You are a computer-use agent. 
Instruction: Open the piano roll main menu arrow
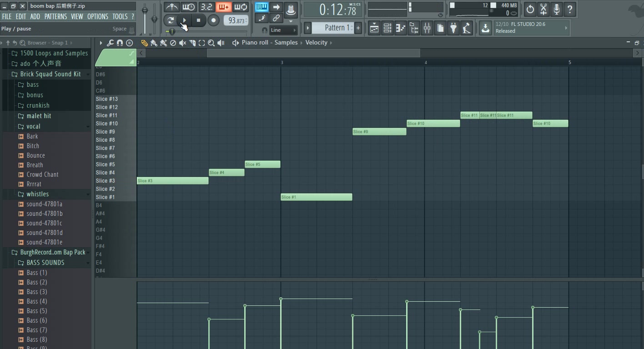tap(101, 43)
